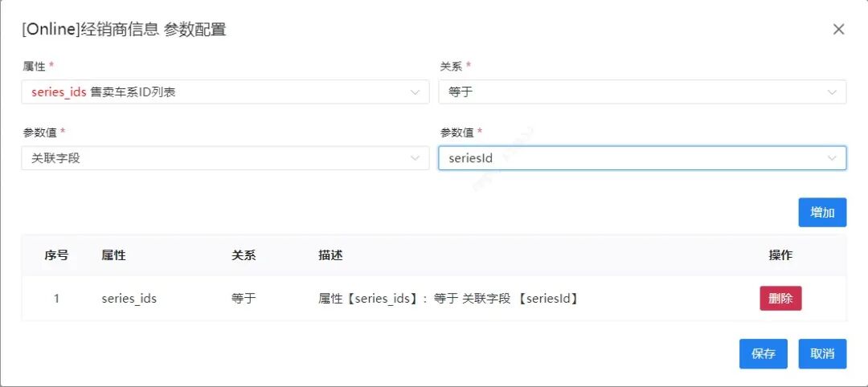868x387 pixels.
Task: Open the 参数值 dropdown showing seriesId
Action: (x=642, y=158)
